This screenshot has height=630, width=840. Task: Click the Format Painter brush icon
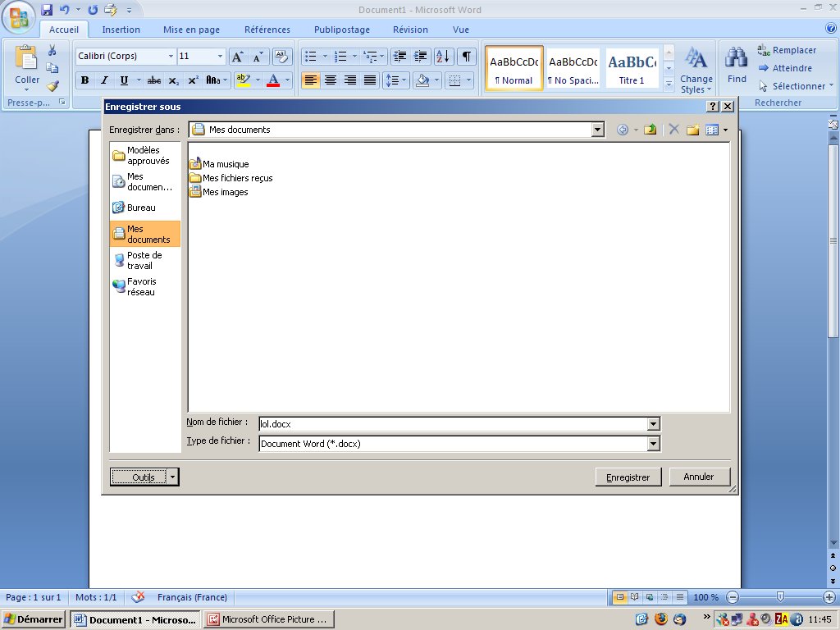pyautogui.click(x=52, y=85)
